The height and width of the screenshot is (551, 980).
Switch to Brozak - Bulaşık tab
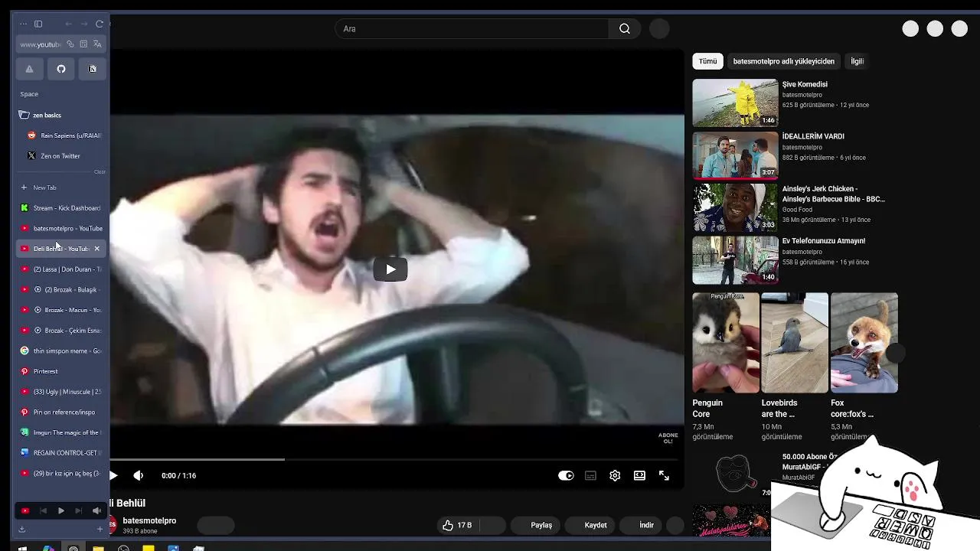pyautogui.click(x=61, y=289)
